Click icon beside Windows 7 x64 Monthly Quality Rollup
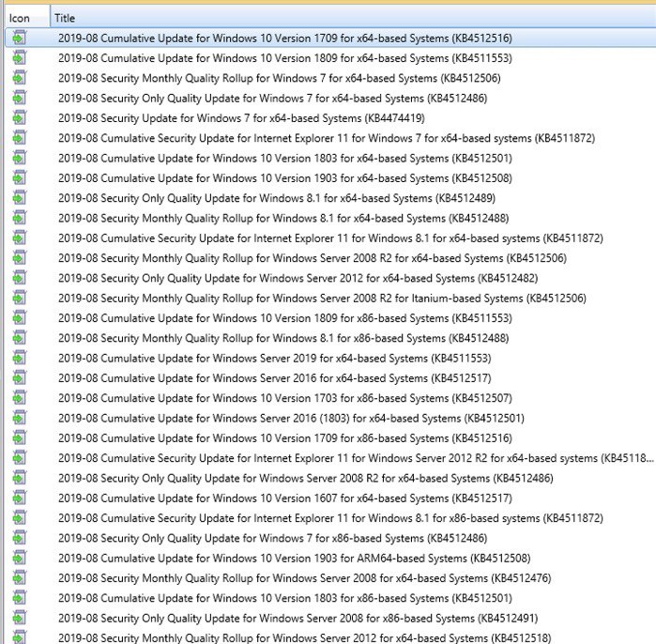656x644 pixels. [20, 78]
